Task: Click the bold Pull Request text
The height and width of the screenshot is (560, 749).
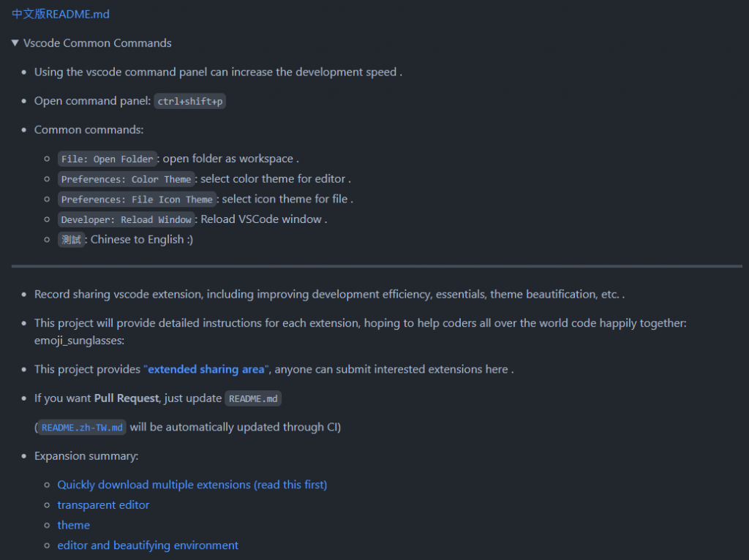Action: (127, 398)
